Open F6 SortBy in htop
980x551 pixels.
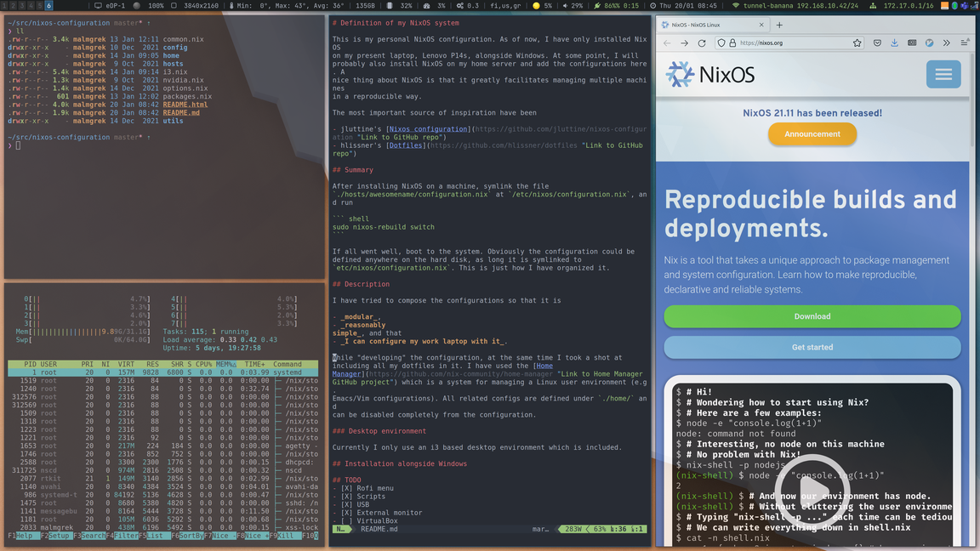click(x=187, y=536)
